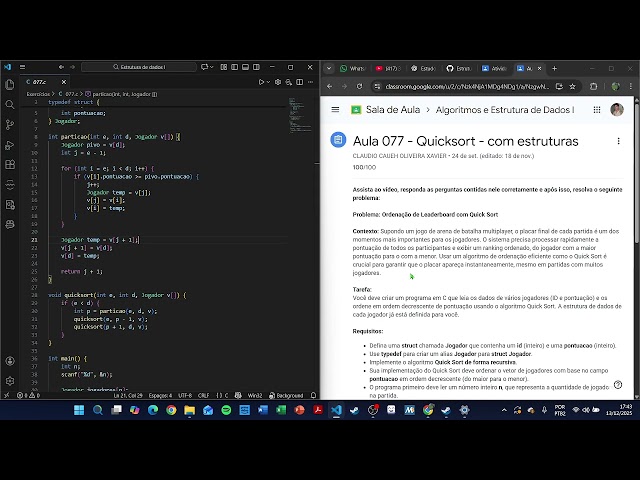Open Excel from the taskbar
The image size is (640, 480).
(281, 410)
